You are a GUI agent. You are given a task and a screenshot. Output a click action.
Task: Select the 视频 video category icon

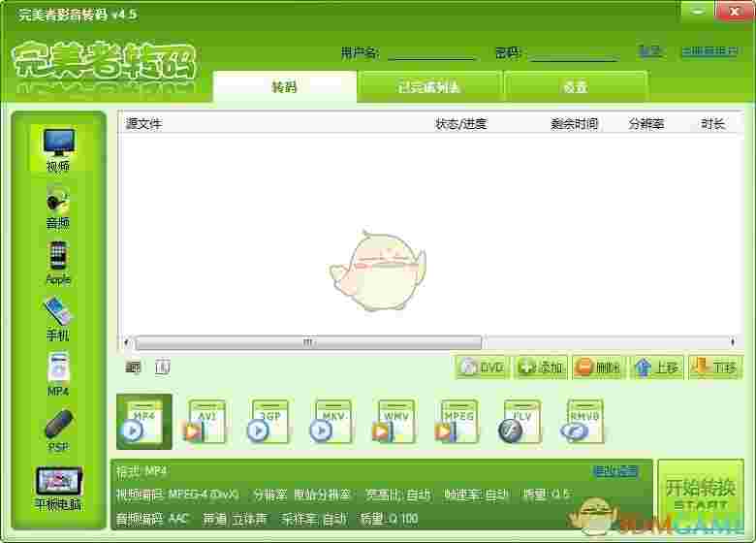(x=58, y=148)
